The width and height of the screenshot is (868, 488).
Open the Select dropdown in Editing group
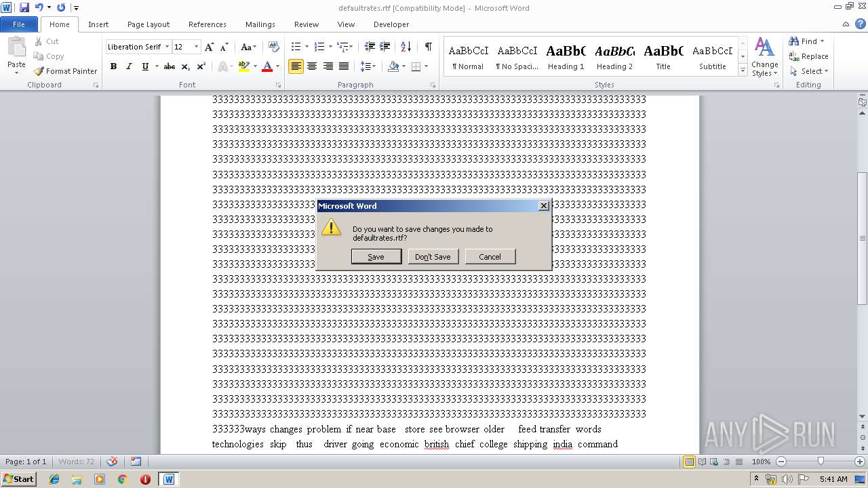(808, 71)
